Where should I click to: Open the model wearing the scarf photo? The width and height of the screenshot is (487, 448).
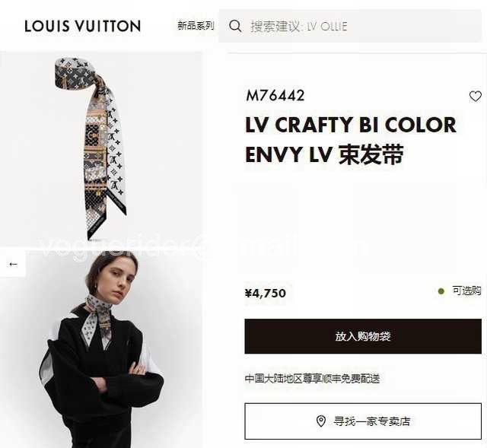[x=101, y=349]
